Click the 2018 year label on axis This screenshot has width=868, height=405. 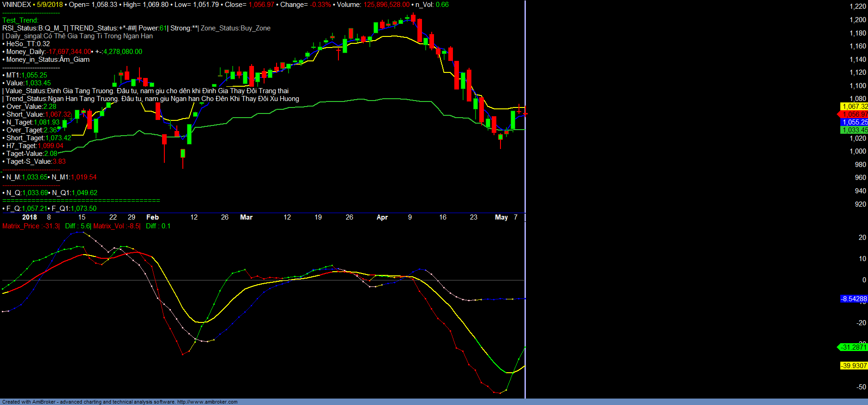coord(30,217)
